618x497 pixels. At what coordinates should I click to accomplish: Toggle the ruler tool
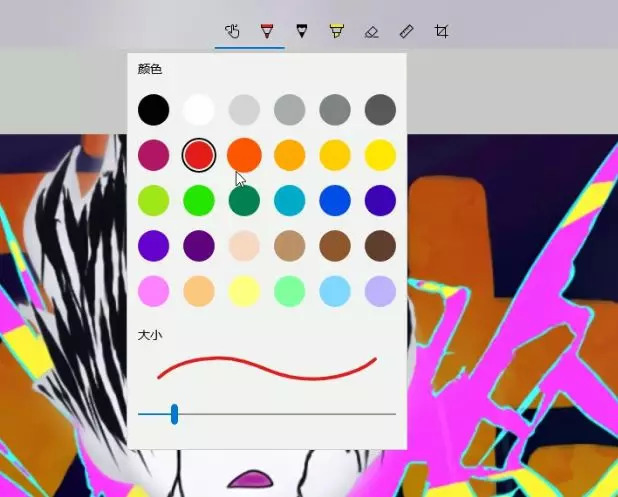406,31
